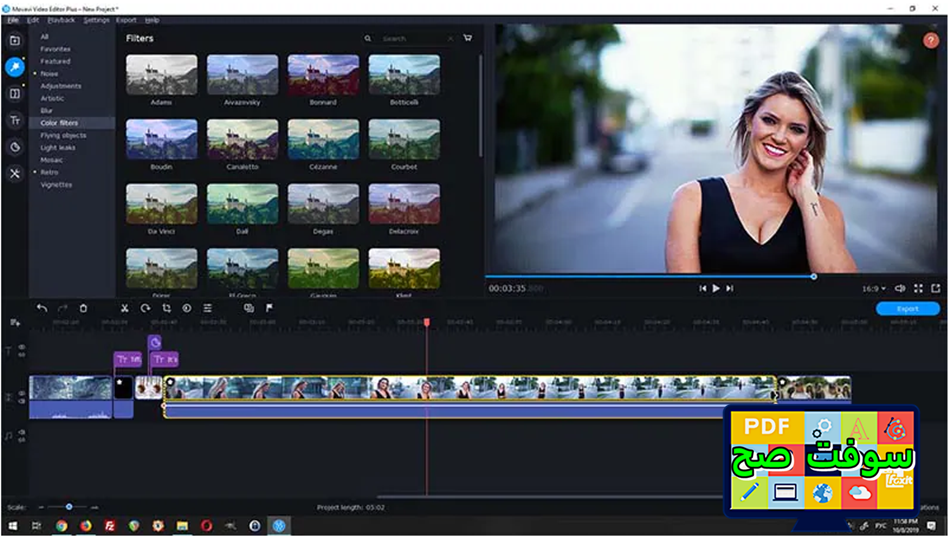Open the Export menu

126,20
